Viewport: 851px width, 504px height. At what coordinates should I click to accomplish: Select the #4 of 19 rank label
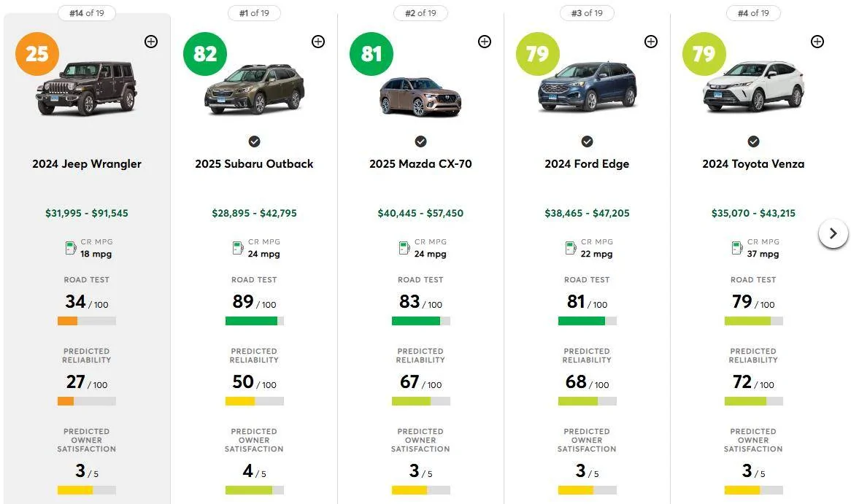click(x=753, y=13)
